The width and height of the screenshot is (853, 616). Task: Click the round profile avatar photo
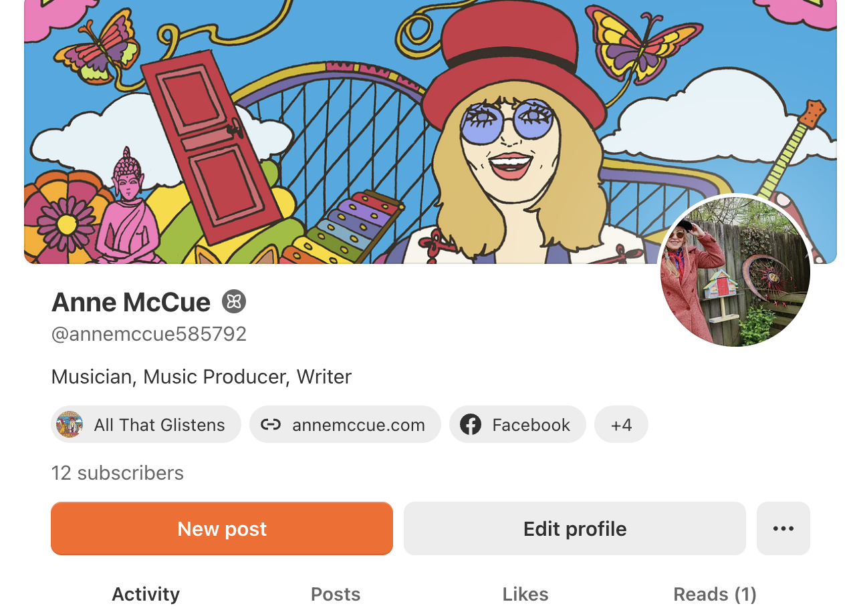(735, 271)
